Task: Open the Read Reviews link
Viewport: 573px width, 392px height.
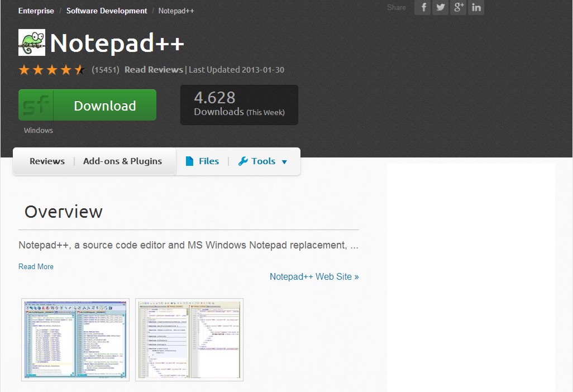Action: click(x=154, y=70)
